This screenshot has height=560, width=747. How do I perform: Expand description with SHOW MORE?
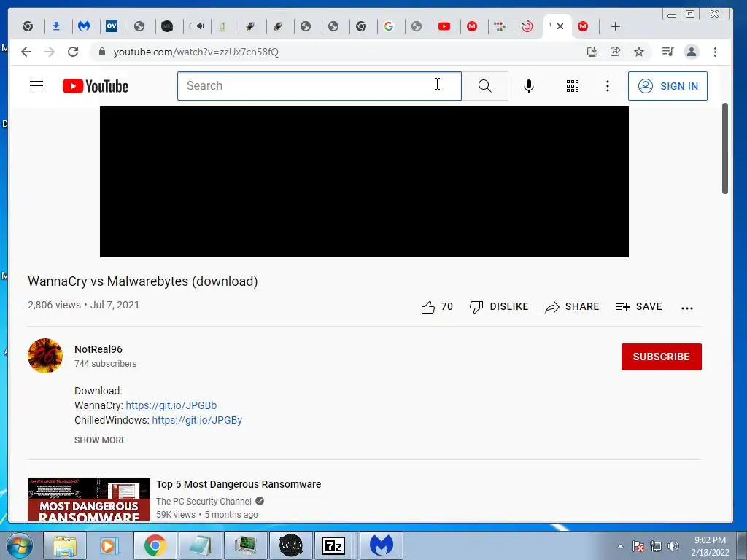click(x=100, y=440)
